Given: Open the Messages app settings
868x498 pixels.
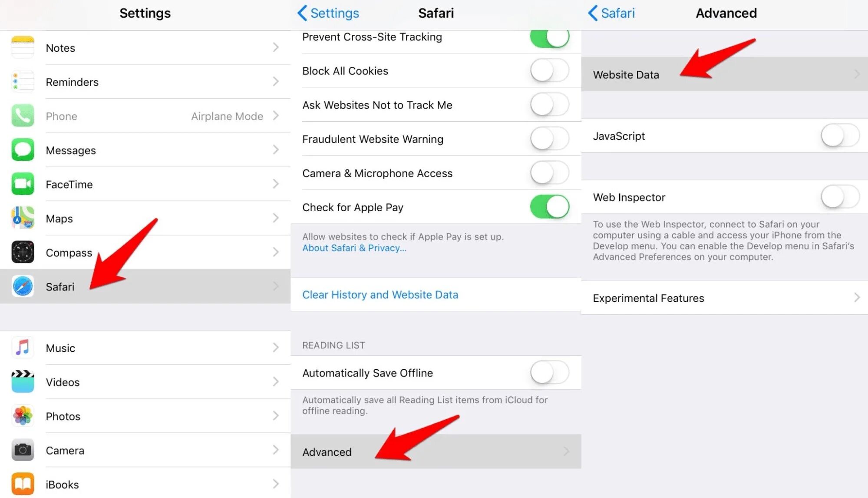Looking at the screenshot, I should 145,149.
